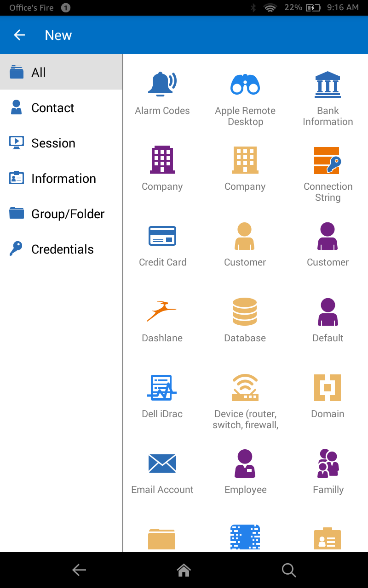Select the Session filter in the sidebar

(53, 143)
